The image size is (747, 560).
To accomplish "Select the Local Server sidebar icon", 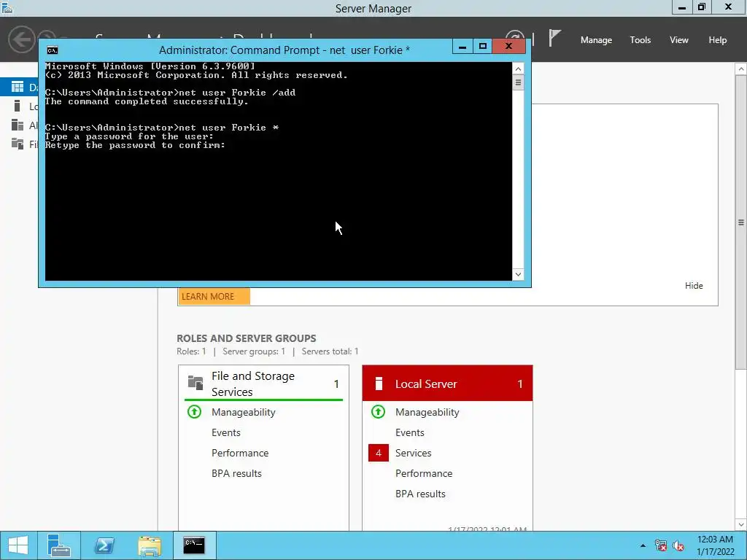I will [18, 106].
